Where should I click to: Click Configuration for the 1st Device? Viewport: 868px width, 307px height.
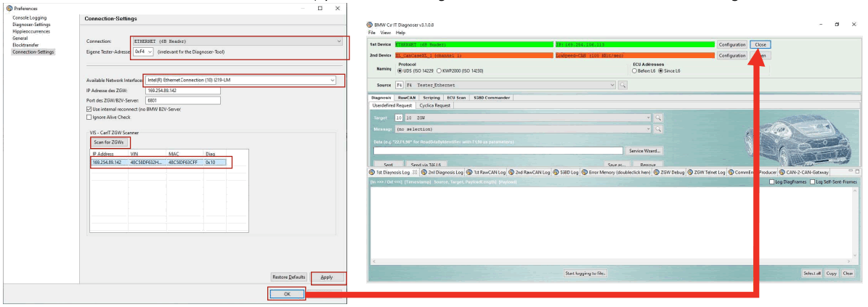coord(732,44)
